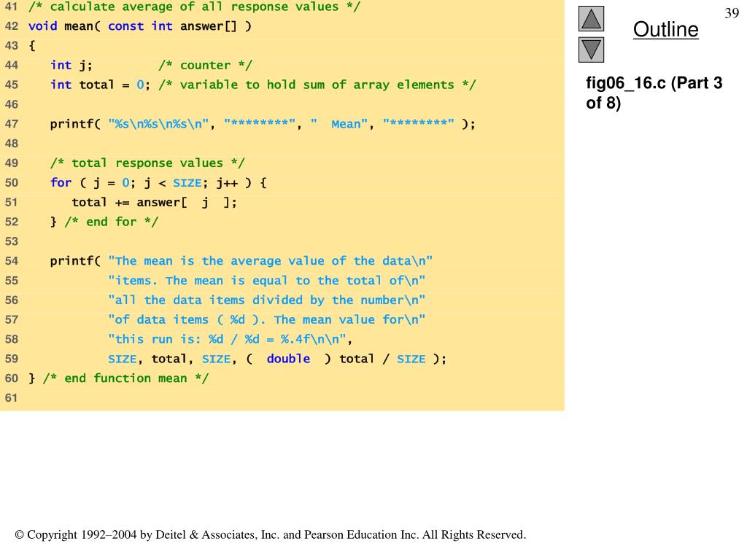Click the printf format string "%s\n%s\n%s\n"
Image resolution: width=747 pixels, height=560 pixels.
point(158,124)
